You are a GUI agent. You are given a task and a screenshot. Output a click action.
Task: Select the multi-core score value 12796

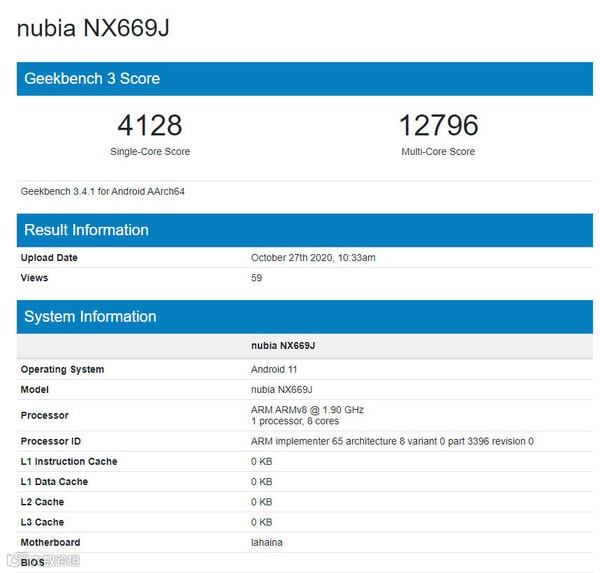pyautogui.click(x=438, y=125)
